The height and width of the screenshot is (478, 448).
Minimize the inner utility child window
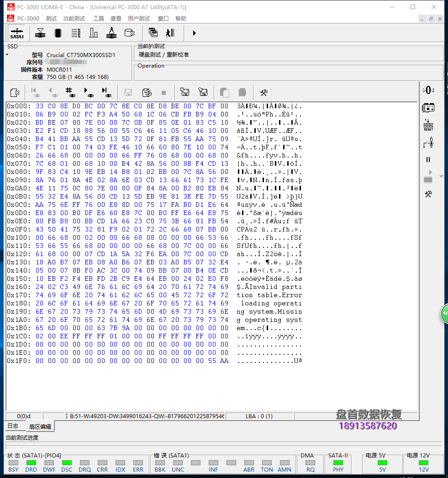point(422,19)
